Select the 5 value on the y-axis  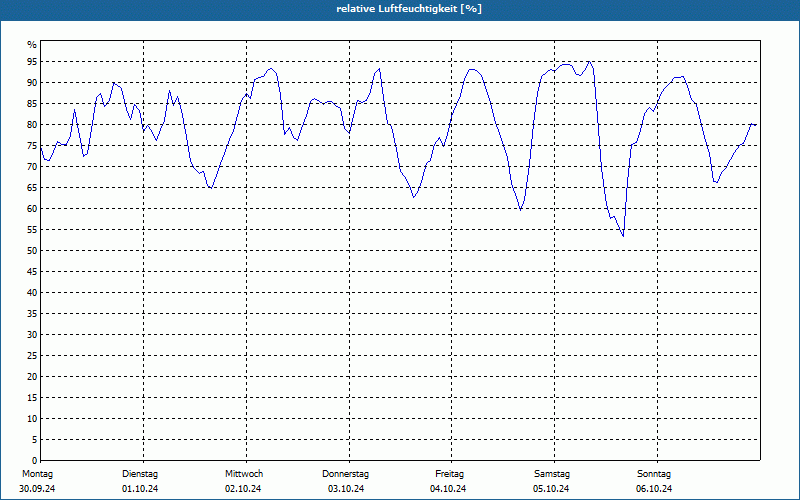tap(35, 439)
